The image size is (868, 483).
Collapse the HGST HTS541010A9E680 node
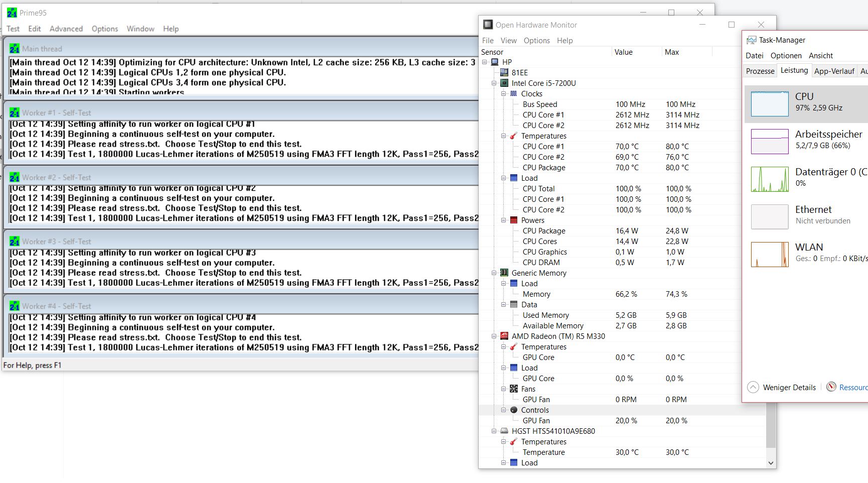tap(494, 431)
